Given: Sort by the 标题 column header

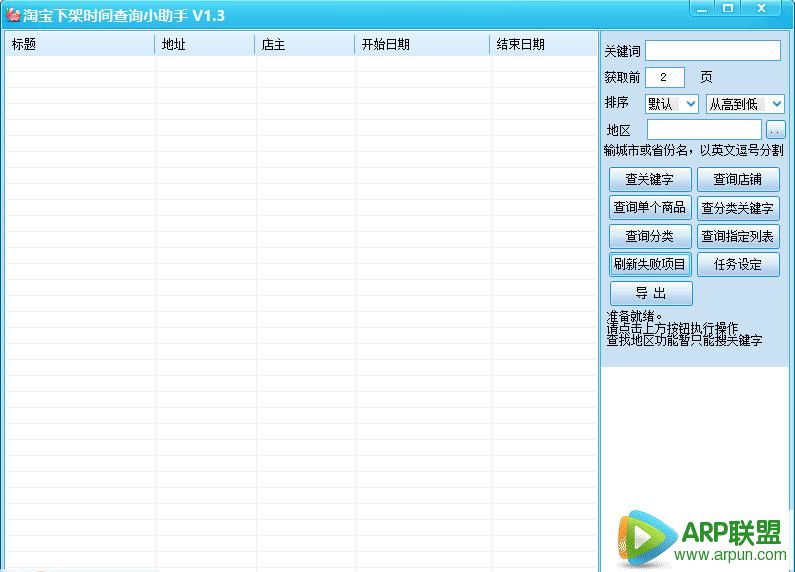Looking at the screenshot, I should tap(80, 45).
